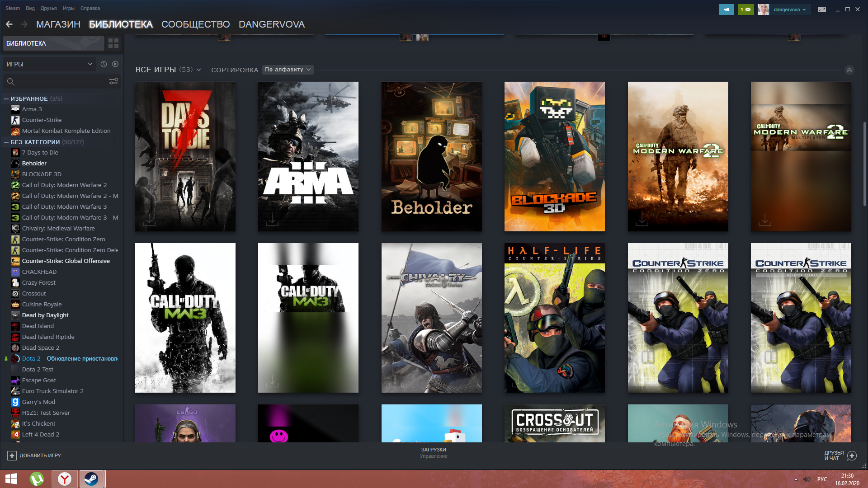
Task: Go forward with the right arrow
Action: coord(24,24)
